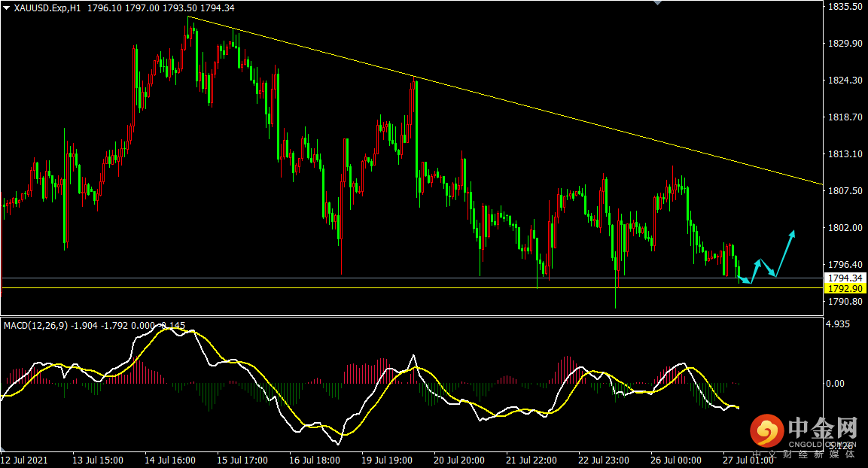Click the 中金网 logo icon

(x=766, y=430)
